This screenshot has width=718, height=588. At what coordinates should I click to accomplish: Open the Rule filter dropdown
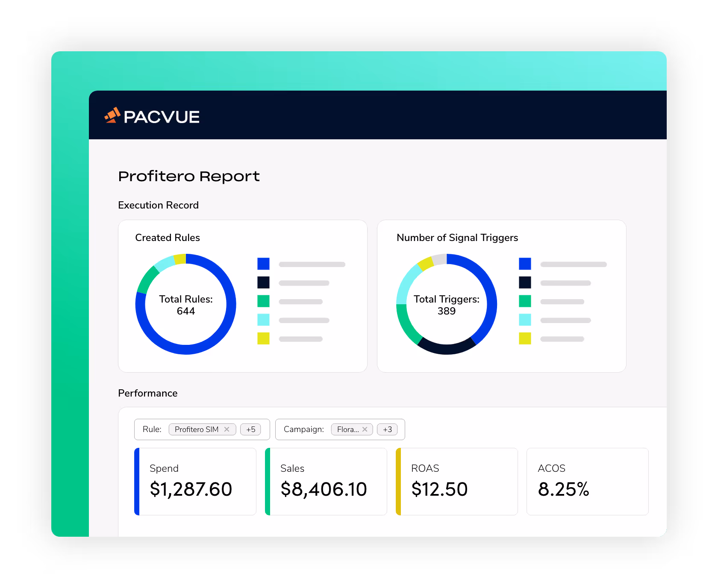202,429
